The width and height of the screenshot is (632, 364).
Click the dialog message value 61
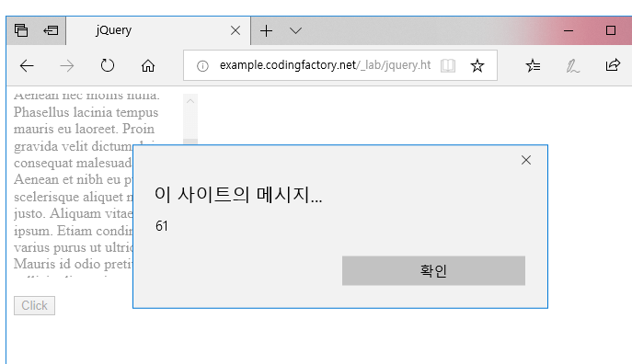click(162, 226)
